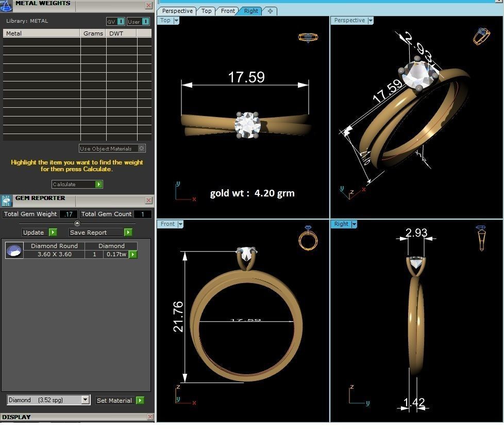Click the Right viewport title label
Image resolution: width=504 pixels, height=447 pixels.
(x=341, y=224)
